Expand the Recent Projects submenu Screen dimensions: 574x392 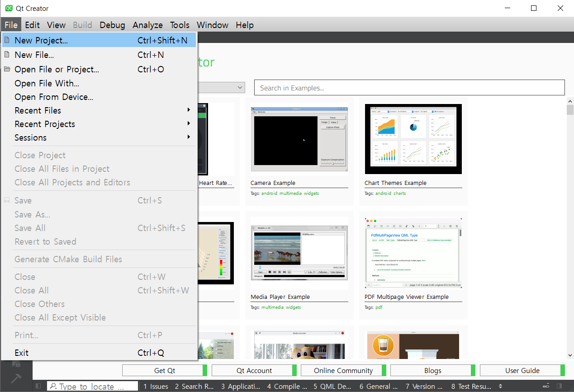coord(189,123)
